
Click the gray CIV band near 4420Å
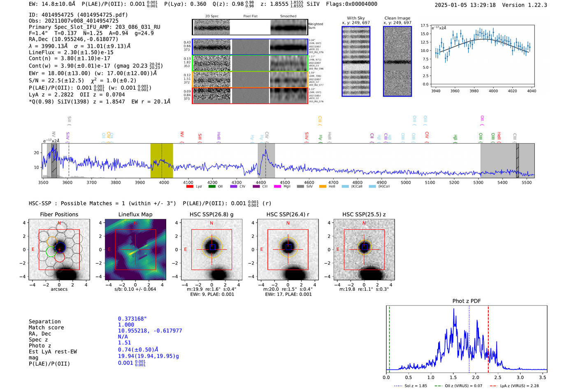tap(266, 161)
